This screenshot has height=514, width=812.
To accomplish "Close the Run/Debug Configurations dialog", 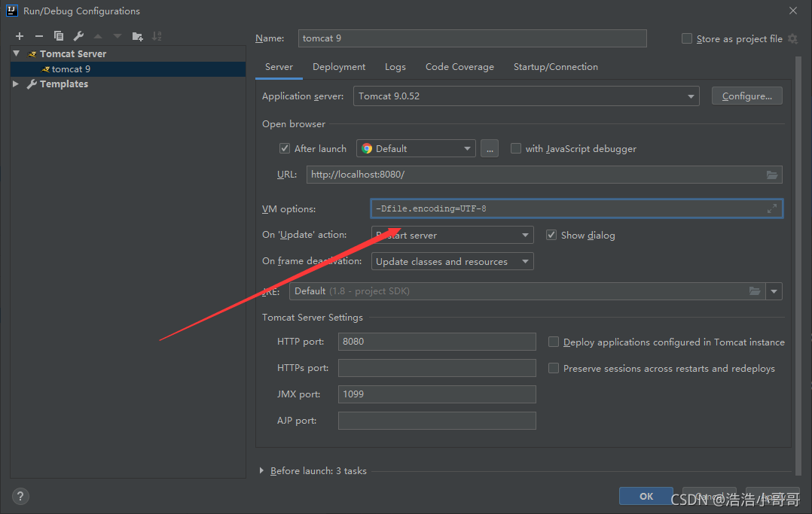I will click(793, 11).
